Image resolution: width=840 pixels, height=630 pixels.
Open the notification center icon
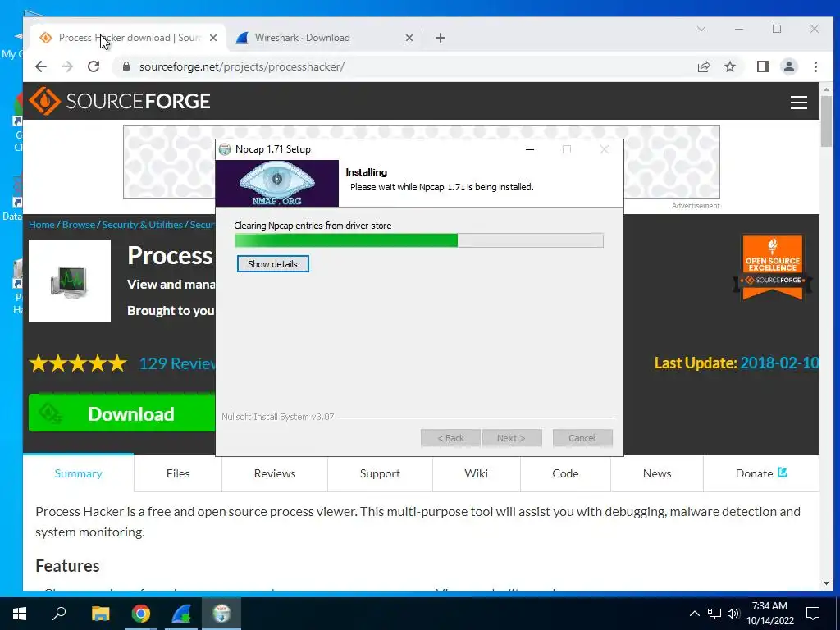coord(813,614)
